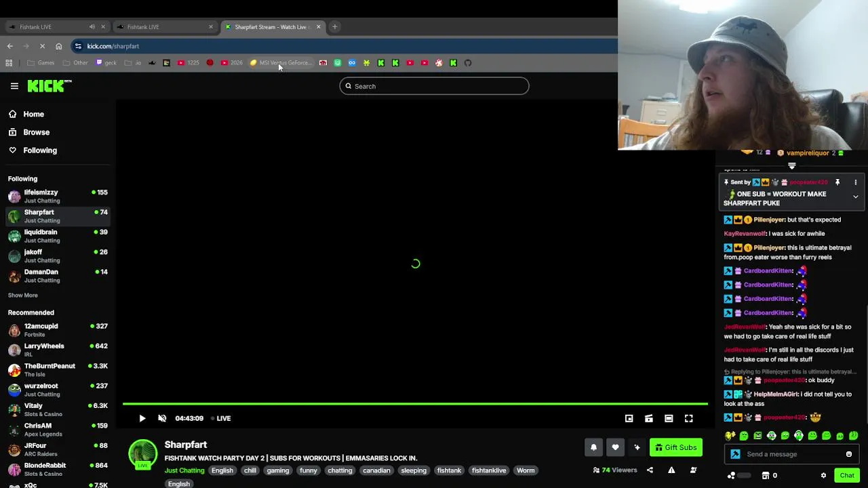Open the emoji picker in chat input

point(849,454)
